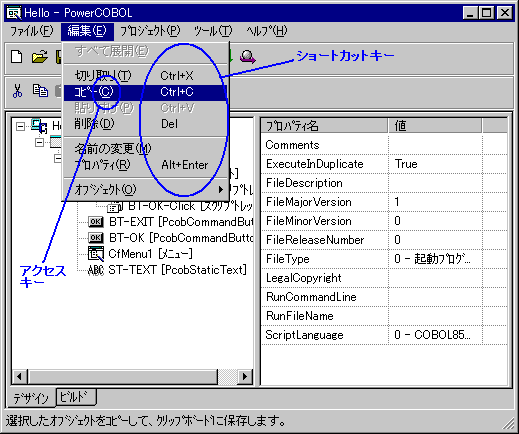Viewport: 519px width, 434px height.
Task: Click the FileType property name
Action: pos(287,259)
